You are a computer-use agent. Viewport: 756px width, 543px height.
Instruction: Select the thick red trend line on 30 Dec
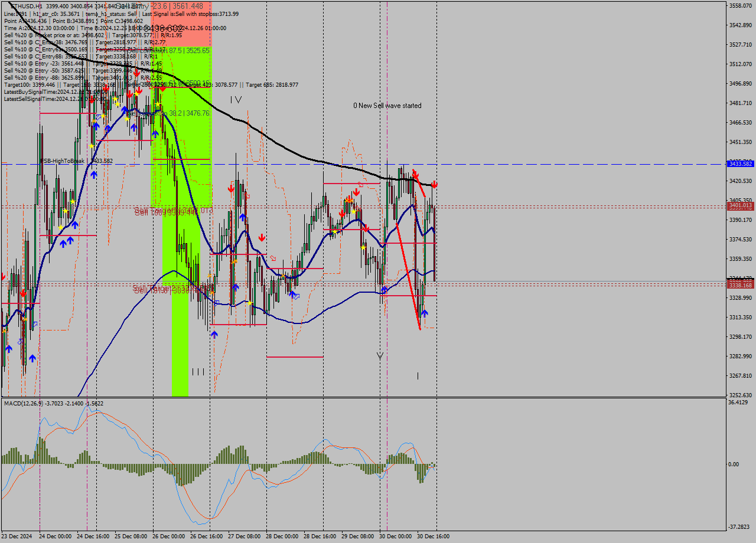pos(408,277)
